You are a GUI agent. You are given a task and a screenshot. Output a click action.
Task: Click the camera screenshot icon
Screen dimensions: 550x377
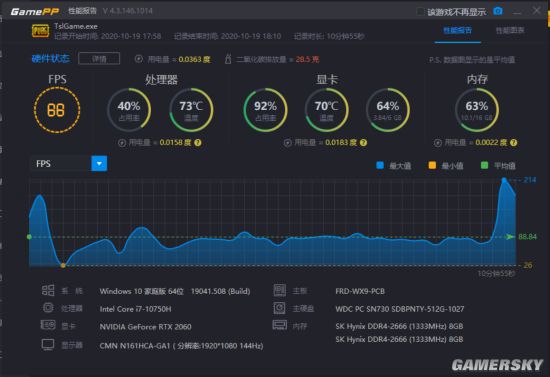(498, 11)
